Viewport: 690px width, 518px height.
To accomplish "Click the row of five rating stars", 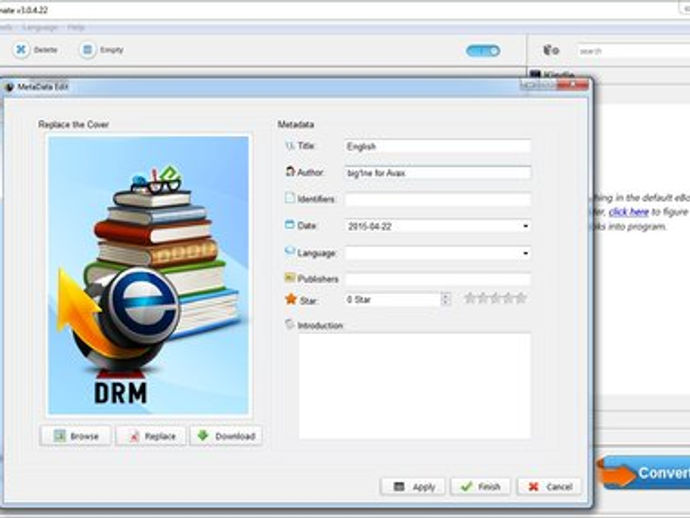I will coord(495,298).
